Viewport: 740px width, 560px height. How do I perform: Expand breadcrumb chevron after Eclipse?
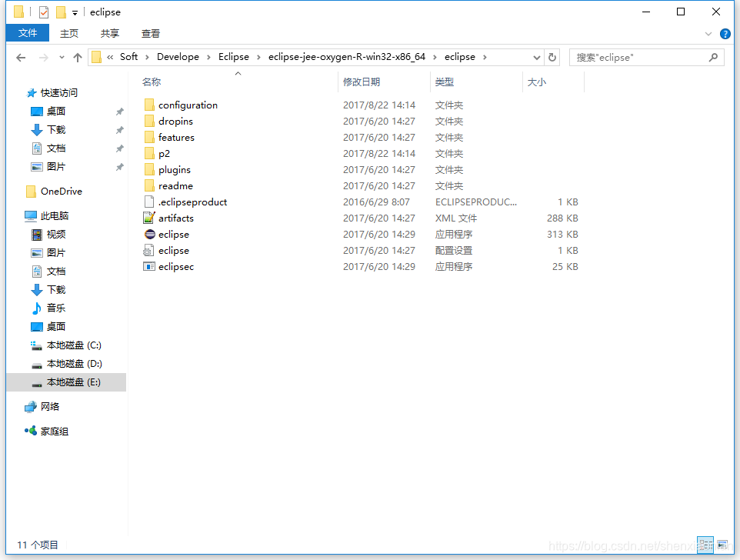pyautogui.click(x=258, y=57)
